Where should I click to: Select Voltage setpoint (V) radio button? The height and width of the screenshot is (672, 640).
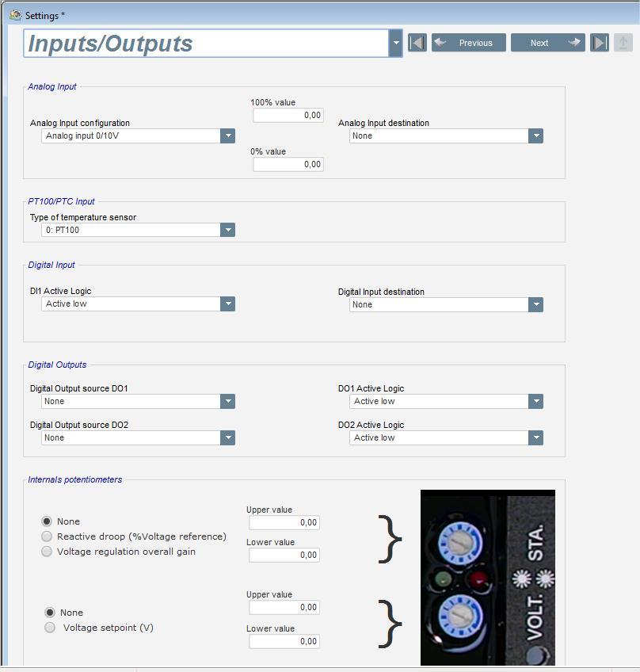[50, 628]
